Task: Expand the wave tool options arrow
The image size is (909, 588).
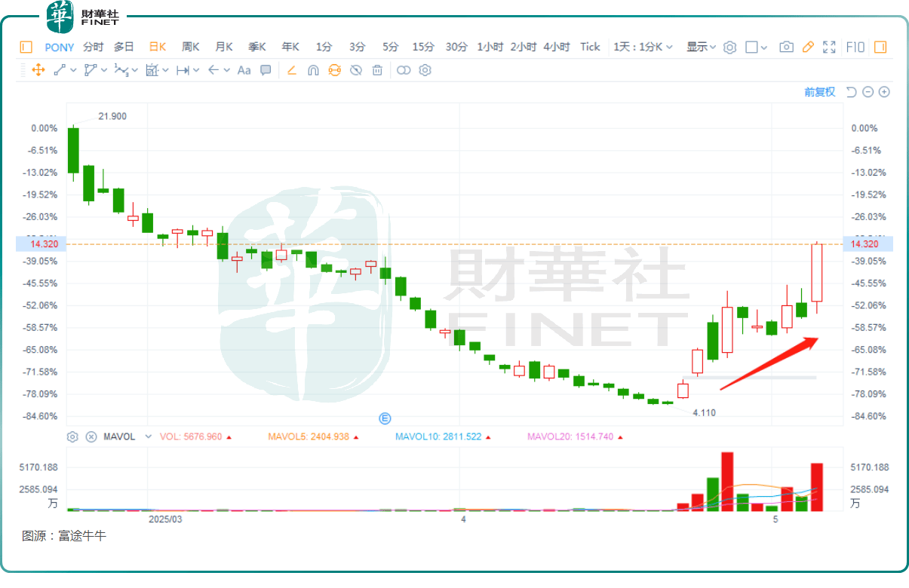Action: coord(135,71)
